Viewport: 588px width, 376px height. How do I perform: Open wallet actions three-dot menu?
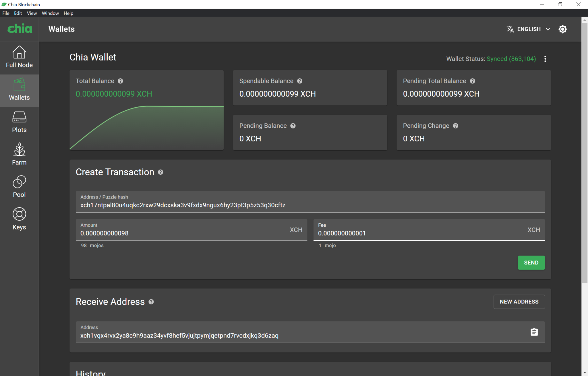[545, 59]
